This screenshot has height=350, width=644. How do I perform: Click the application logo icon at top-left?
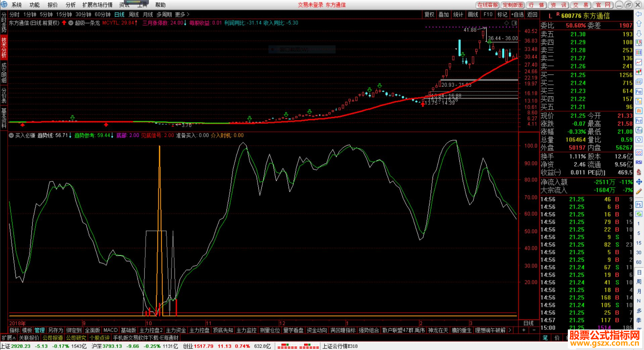click(x=4, y=4)
